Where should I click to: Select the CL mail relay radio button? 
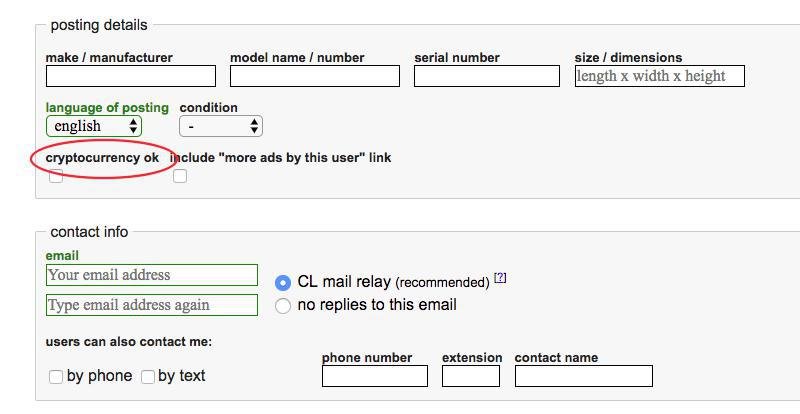pyautogui.click(x=283, y=282)
